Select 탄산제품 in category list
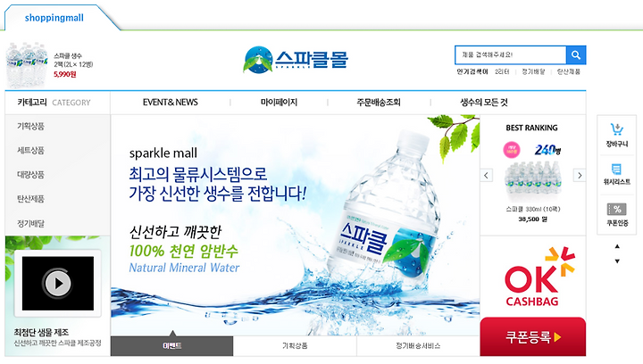Viewport: 643px width, 364px height. tap(30, 199)
